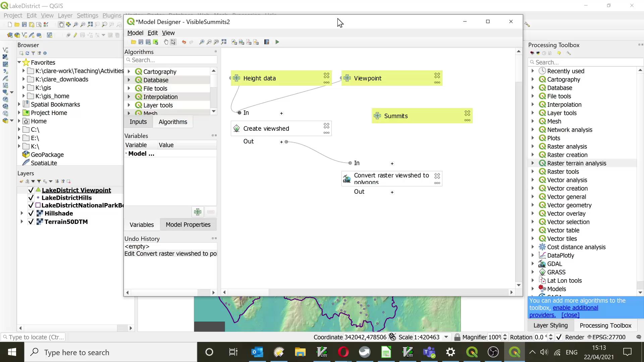Screen dimensions: 644x362
Task: Add a new variable with green plus button
Action: [198, 212]
